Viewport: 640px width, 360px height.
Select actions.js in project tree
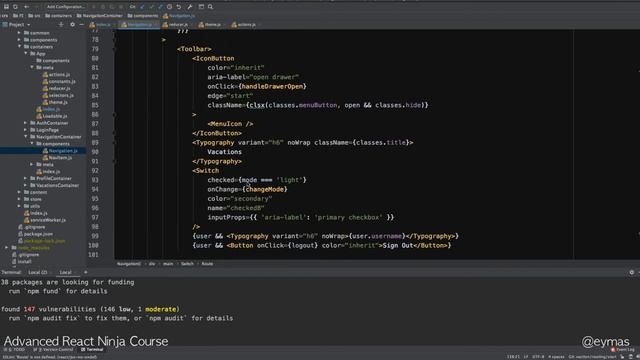click(x=56, y=74)
